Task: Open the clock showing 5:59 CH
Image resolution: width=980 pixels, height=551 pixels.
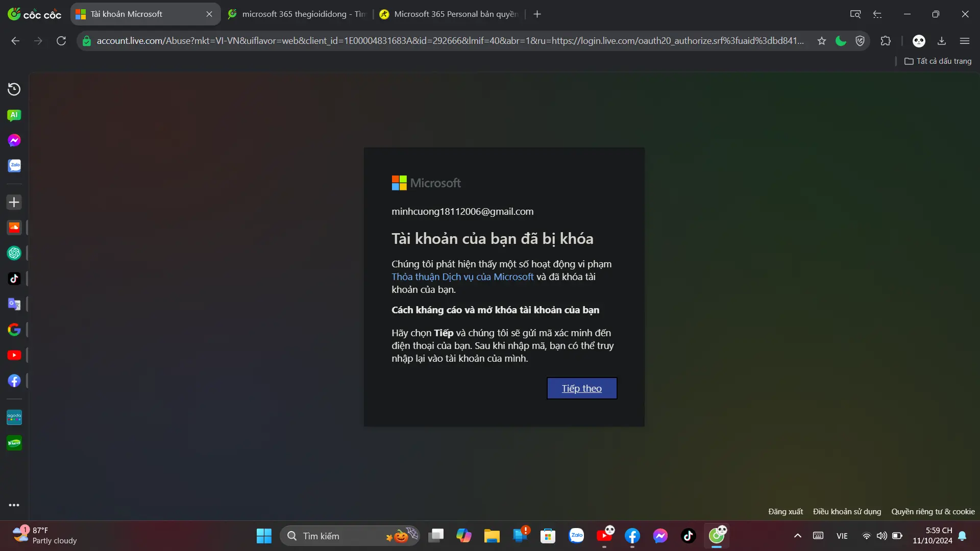Action: click(933, 536)
